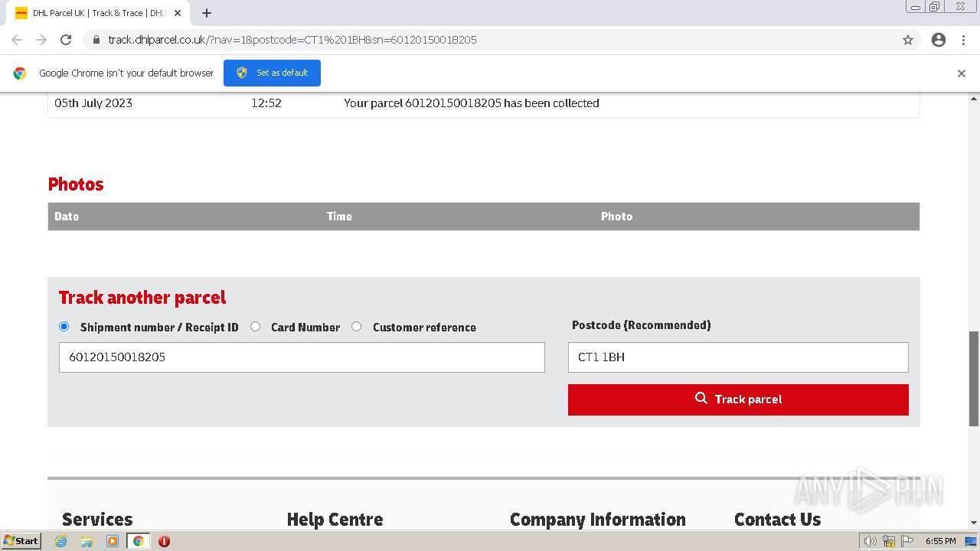
Task: Click the Chrome taskbar icon
Action: tap(138, 541)
